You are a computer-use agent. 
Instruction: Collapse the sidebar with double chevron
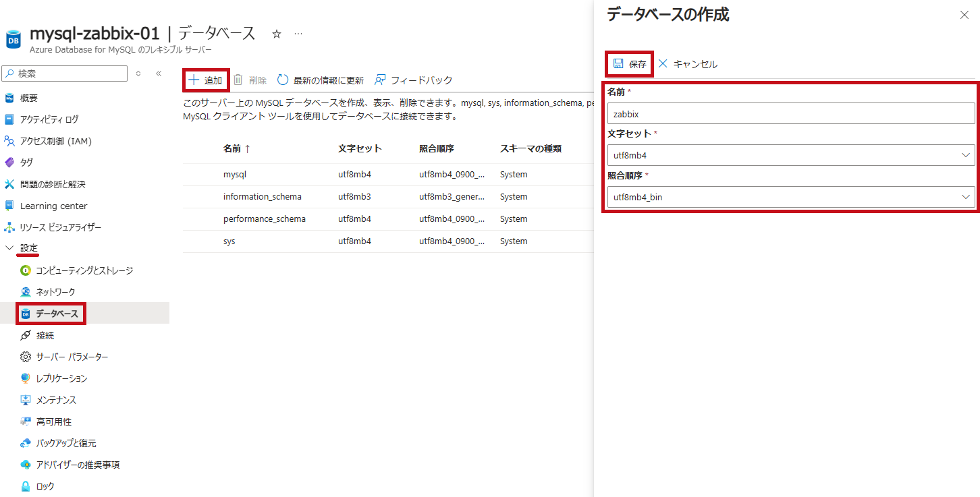159,74
